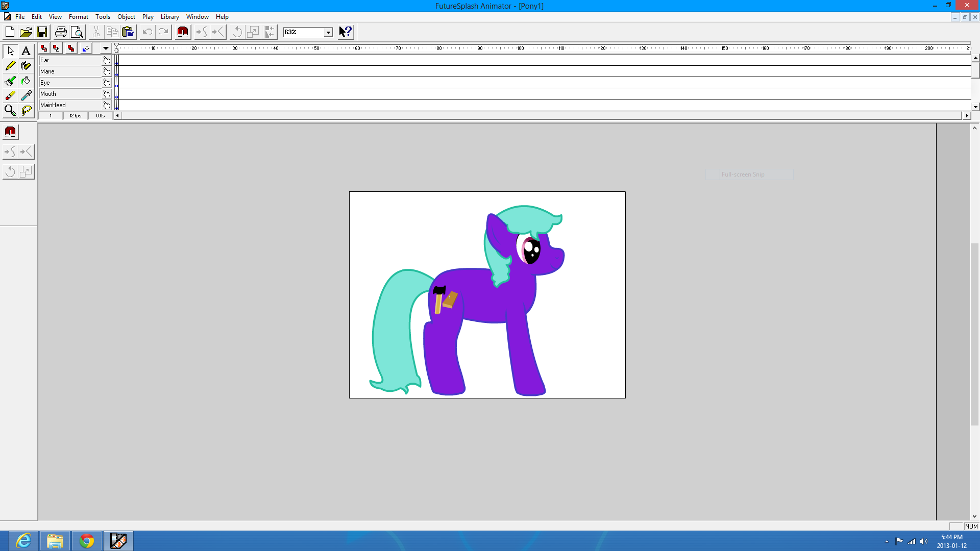This screenshot has height=551, width=980.
Task: Click the Copy icon in toolbar
Action: (112, 32)
